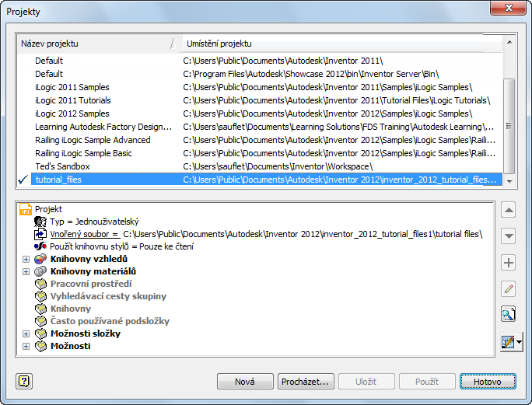532x405 pixels.
Task: Expand the Knihovny materiálů node
Action: pyautogui.click(x=26, y=272)
